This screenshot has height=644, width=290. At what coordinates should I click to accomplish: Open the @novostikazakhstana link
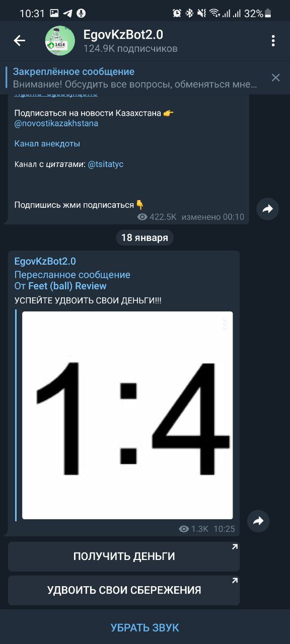(x=56, y=123)
